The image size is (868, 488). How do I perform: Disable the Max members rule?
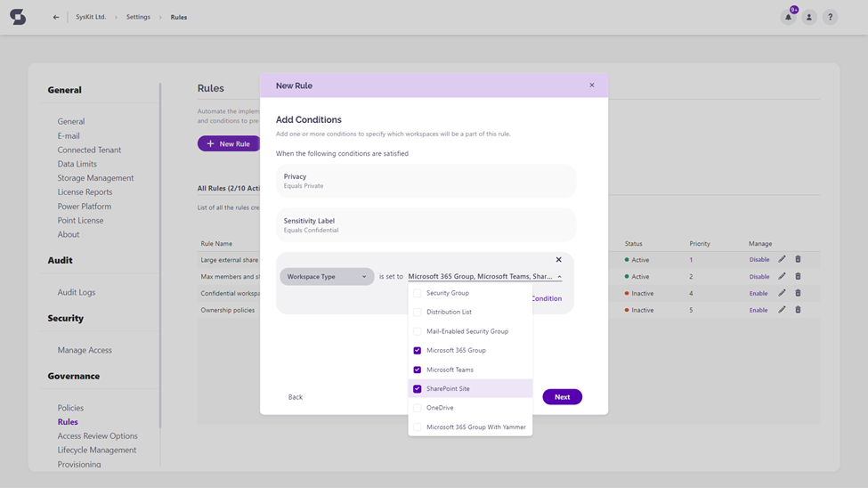[x=759, y=276]
